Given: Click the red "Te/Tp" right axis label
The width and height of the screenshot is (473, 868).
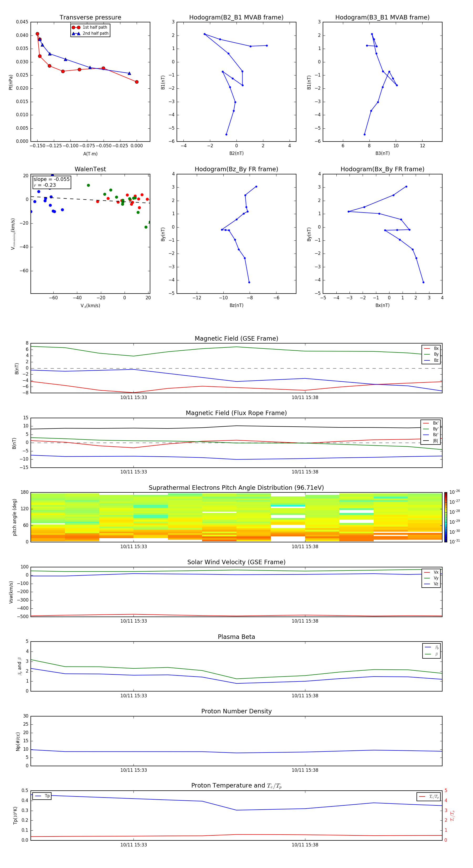Looking at the screenshot, I should [452, 815].
